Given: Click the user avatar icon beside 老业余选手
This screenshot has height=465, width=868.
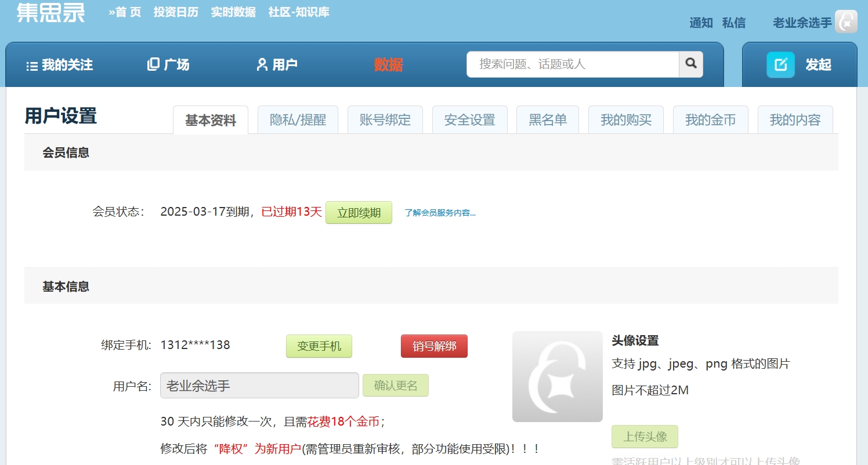Looking at the screenshot, I should [846, 21].
